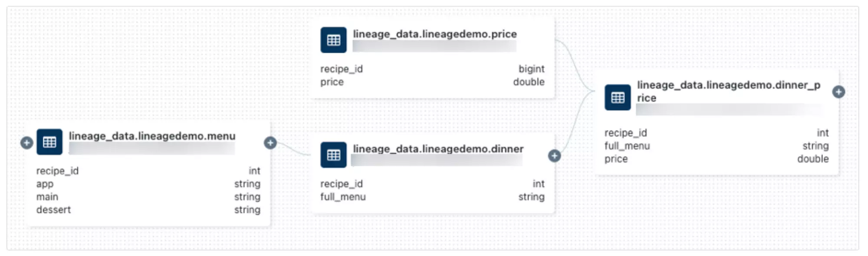The height and width of the screenshot is (256, 868).
Task: Expand downstream plus on menu table
Action: [270, 143]
